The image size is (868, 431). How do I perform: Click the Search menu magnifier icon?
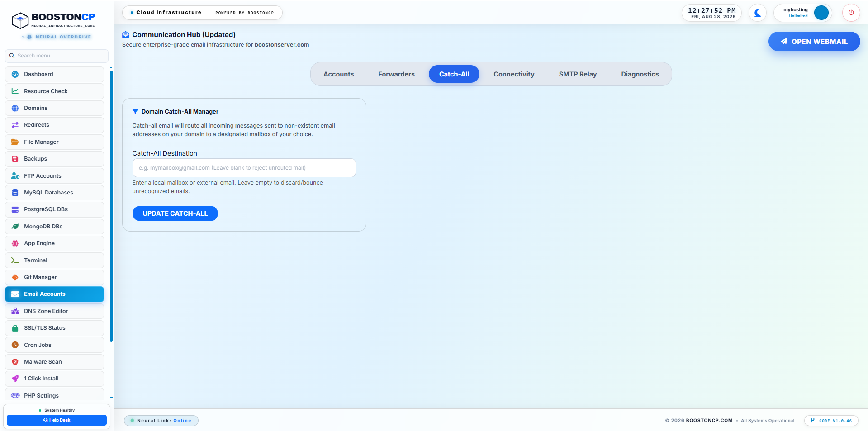12,56
